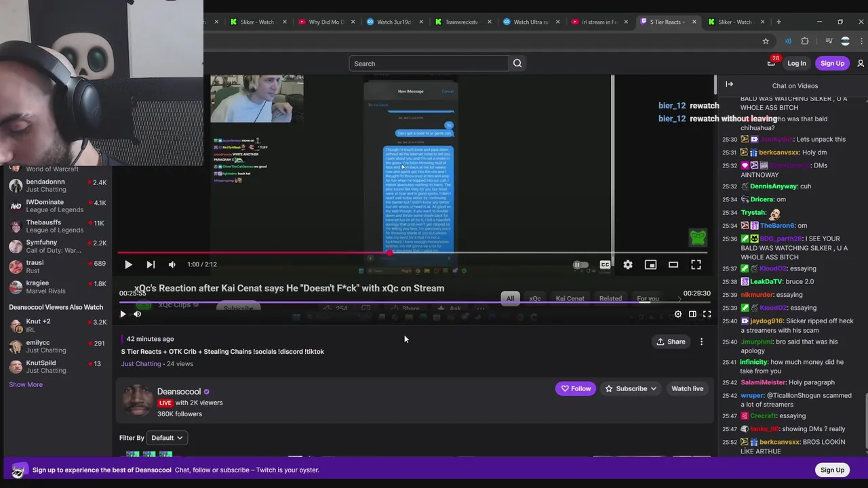This screenshot has width=868, height=488.
Task: Enter YouTube player full screen
Action: (696, 264)
